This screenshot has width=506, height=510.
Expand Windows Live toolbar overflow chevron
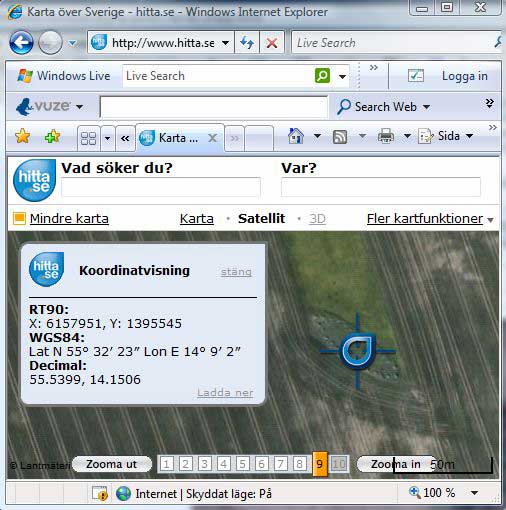[x=374, y=68]
